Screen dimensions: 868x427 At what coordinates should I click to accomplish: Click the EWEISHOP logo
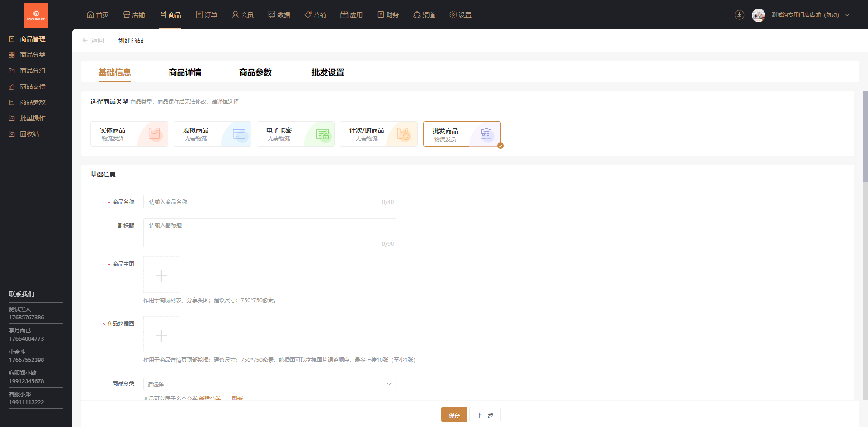click(x=36, y=15)
